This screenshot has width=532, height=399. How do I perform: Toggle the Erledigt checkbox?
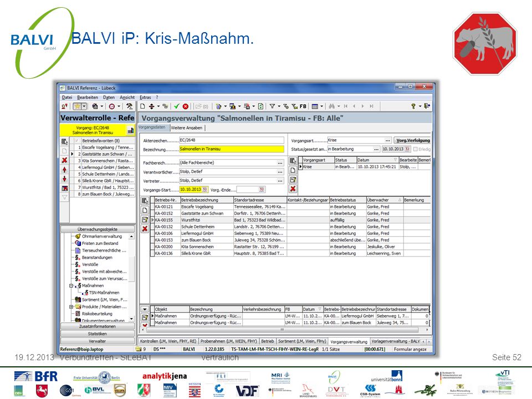[x=415, y=149]
